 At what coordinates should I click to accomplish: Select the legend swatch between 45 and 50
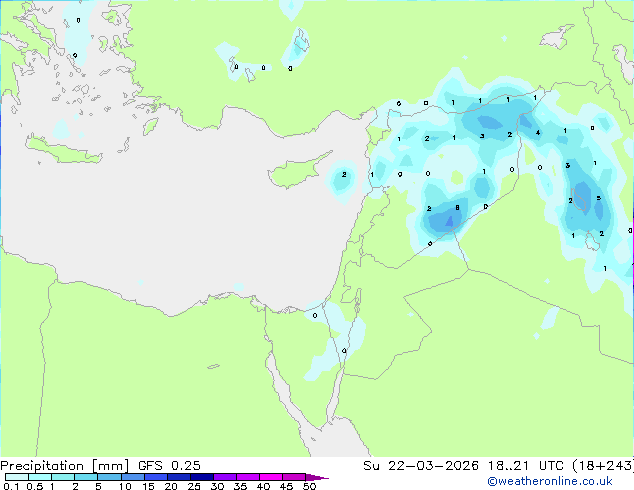tap(294, 477)
